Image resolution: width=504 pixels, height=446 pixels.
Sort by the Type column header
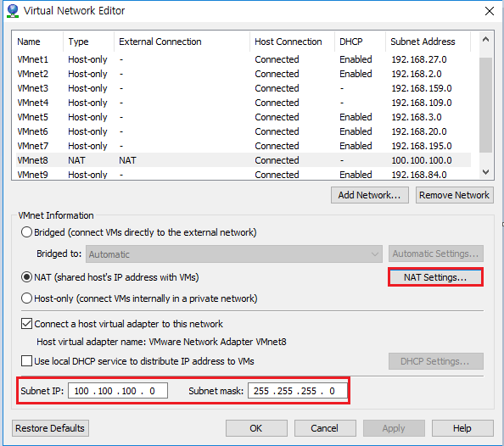89,42
